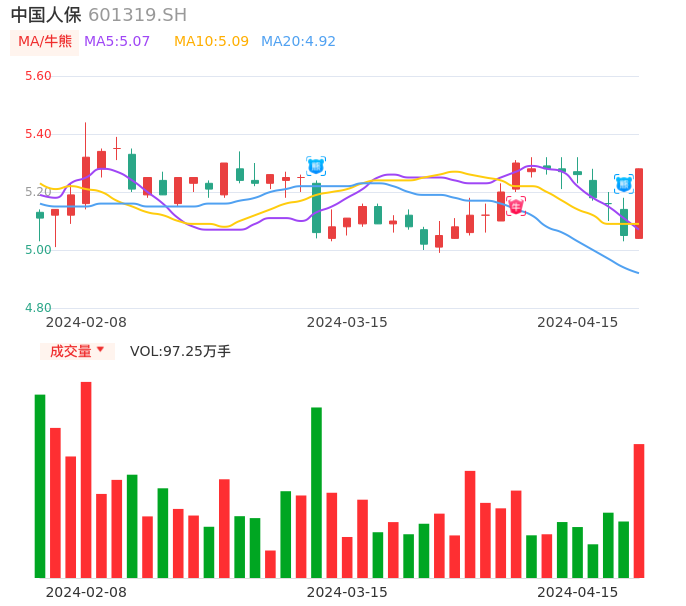686x606 pixels.
Task: Click the last red volume bar on the right
Action: click(x=639, y=511)
